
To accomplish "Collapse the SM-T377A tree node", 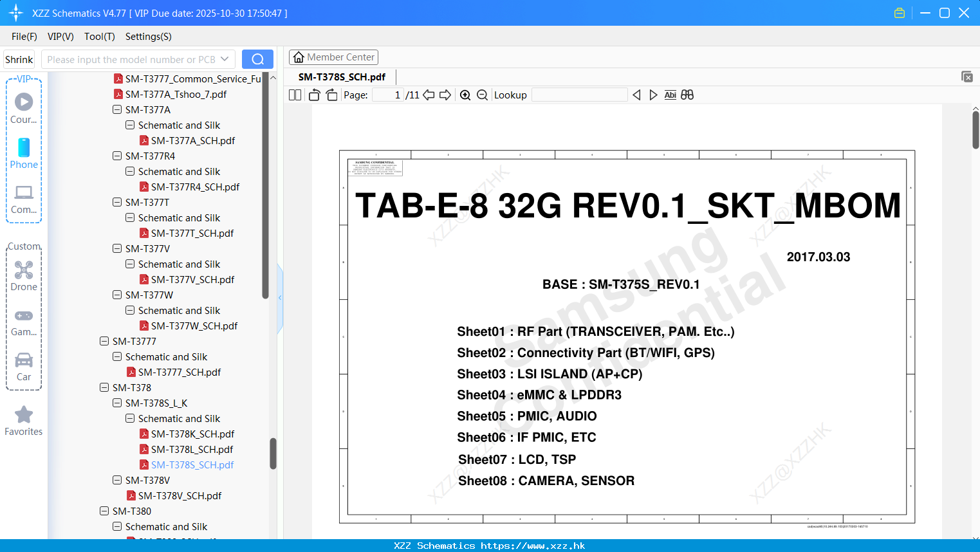I will pos(117,109).
